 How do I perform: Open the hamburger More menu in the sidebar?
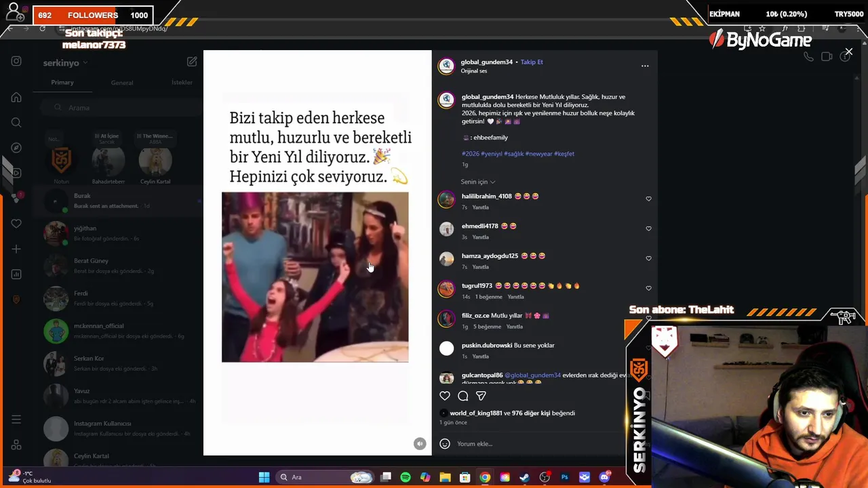(16, 420)
